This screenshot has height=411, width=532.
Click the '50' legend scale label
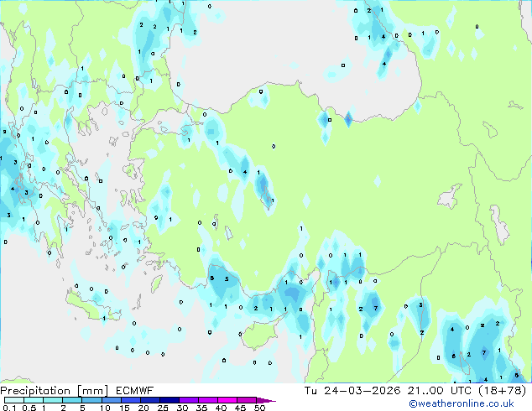coord(259,408)
